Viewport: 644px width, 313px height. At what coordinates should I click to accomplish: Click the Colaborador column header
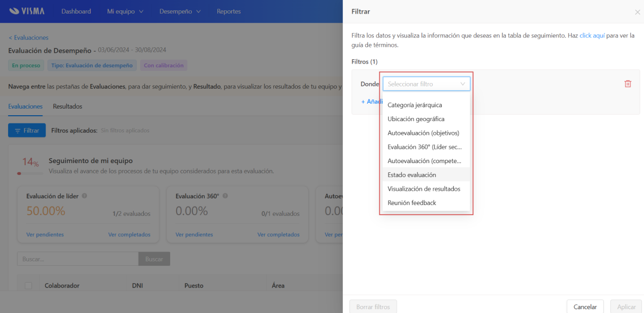(x=62, y=285)
